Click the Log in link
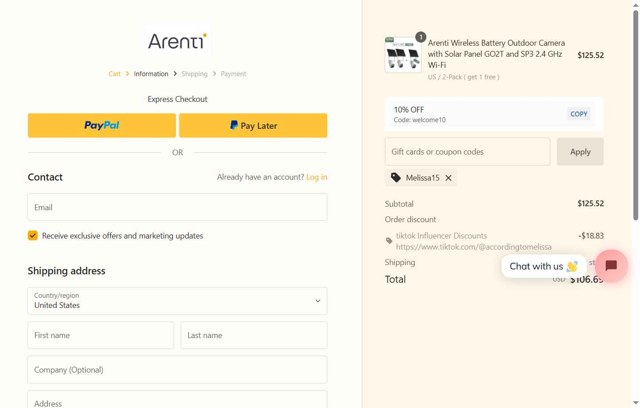The width and height of the screenshot is (640, 408). tap(317, 177)
